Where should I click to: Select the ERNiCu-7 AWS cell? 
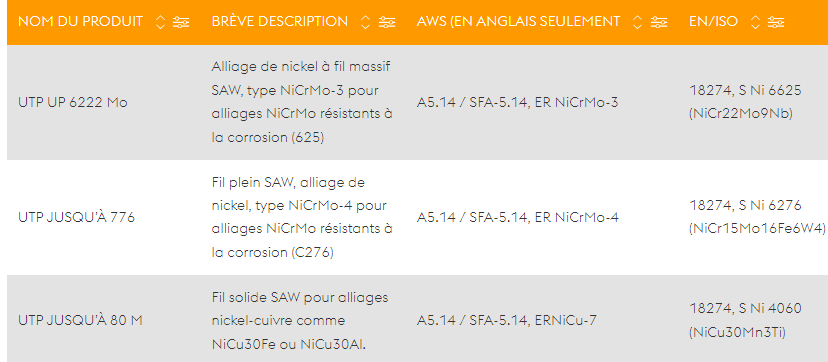point(506,320)
